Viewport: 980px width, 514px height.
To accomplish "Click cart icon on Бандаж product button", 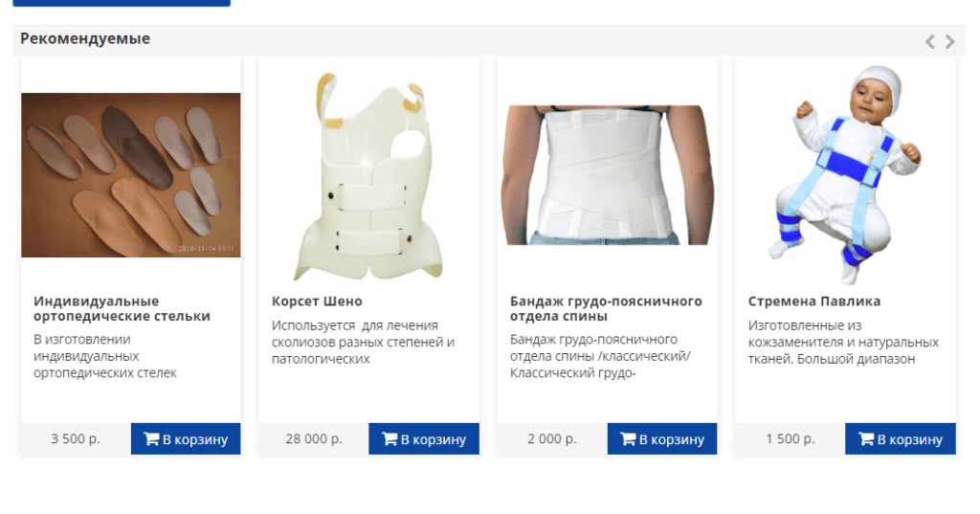I will (x=628, y=439).
